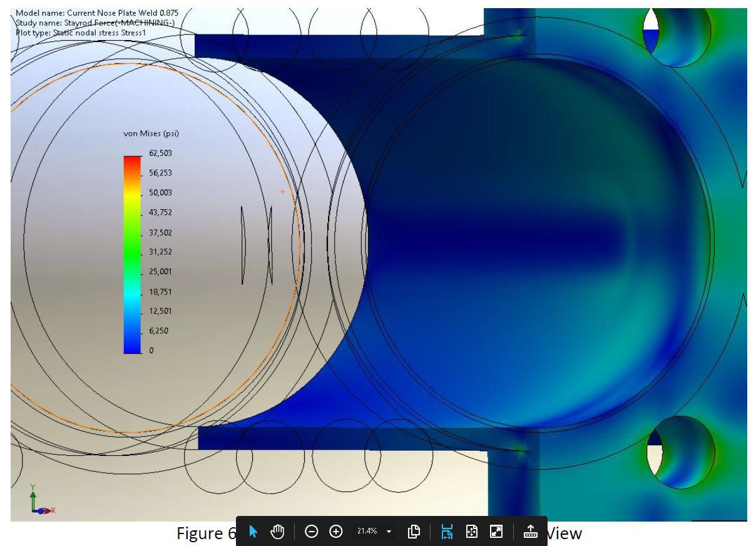The height and width of the screenshot is (546, 756).
Task: Select the 62,503 maximum legend value
Action: (x=160, y=153)
